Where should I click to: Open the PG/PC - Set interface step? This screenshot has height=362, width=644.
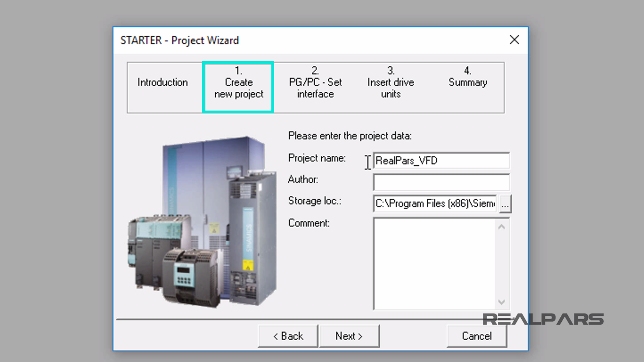click(x=315, y=88)
